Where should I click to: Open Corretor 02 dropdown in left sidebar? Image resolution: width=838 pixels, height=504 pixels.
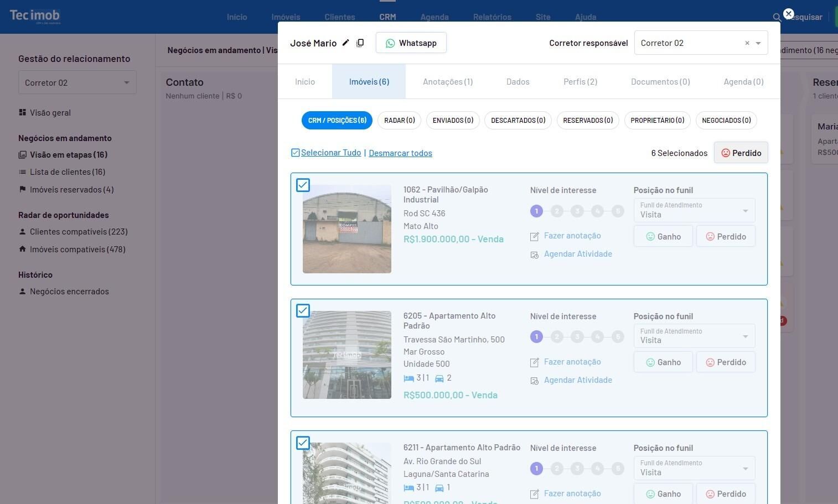pos(77,82)
